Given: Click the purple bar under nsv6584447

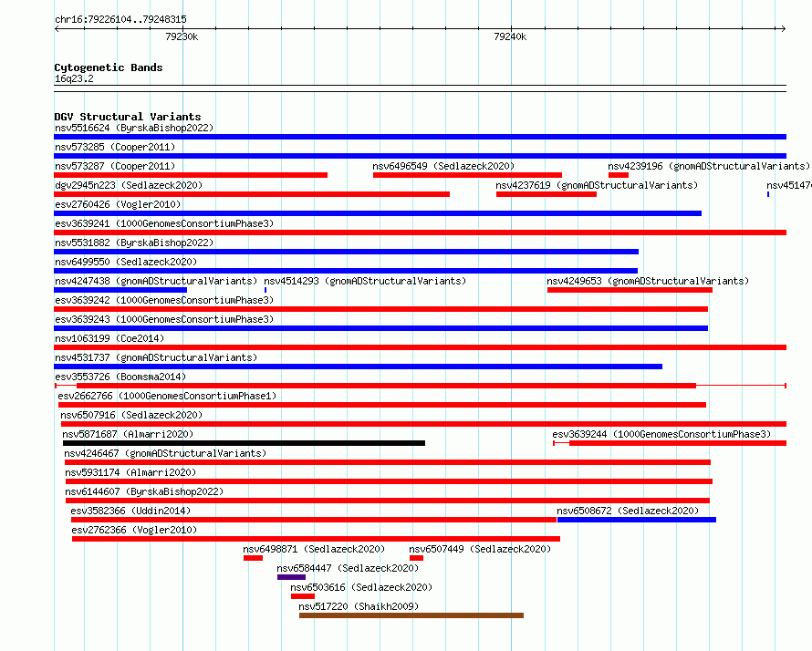Looking at the screenshot, I should [x=292, y=577].
